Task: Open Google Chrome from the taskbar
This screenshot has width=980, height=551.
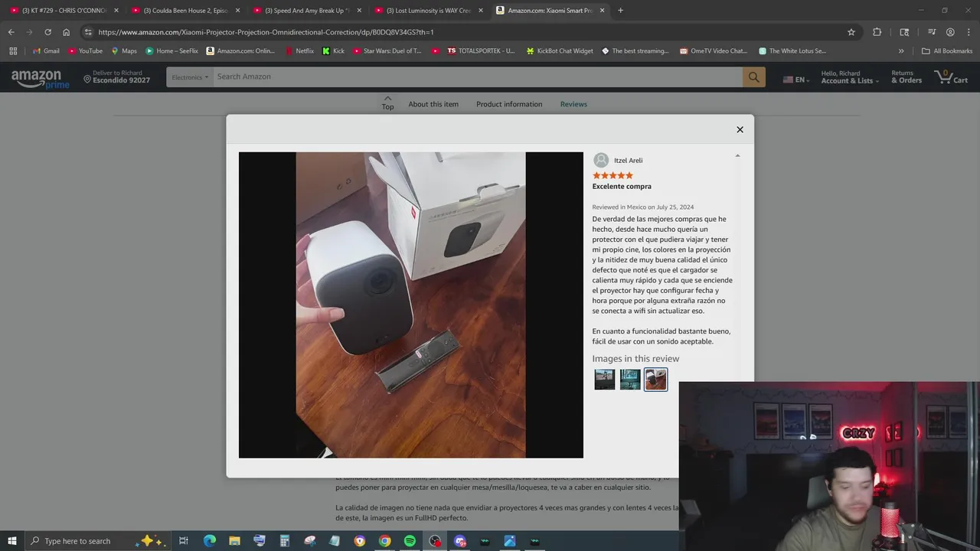Action: (384, 541)
